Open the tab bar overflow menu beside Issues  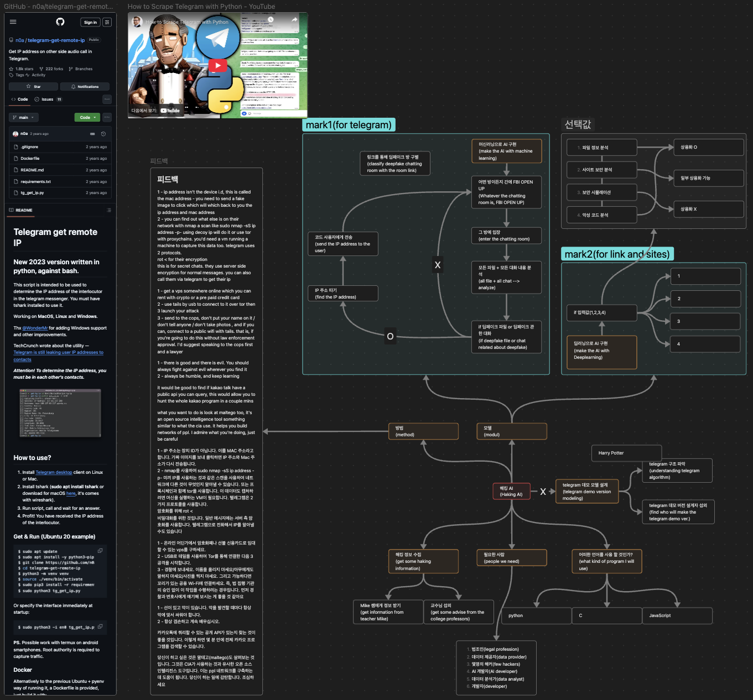[107, 100]
